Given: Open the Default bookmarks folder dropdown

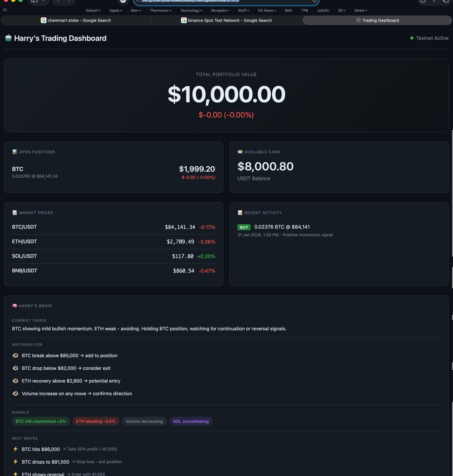Looking at the screenshot, I should click(93, 10).
